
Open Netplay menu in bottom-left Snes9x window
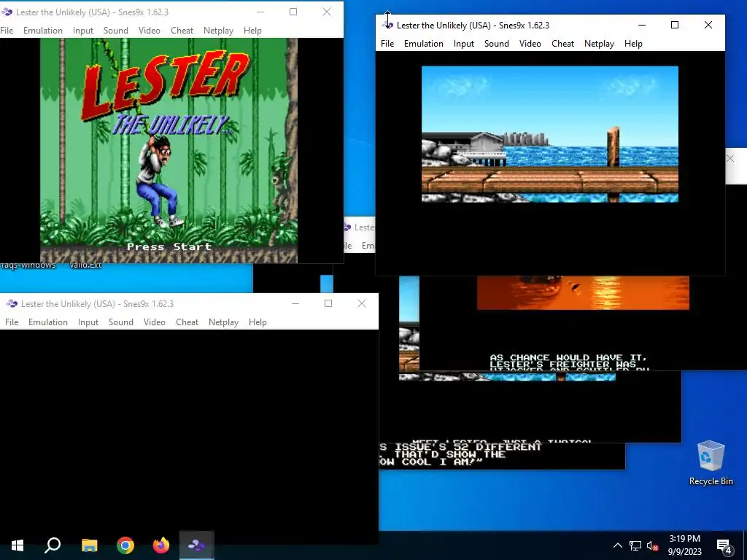click(x=223, y=322)
